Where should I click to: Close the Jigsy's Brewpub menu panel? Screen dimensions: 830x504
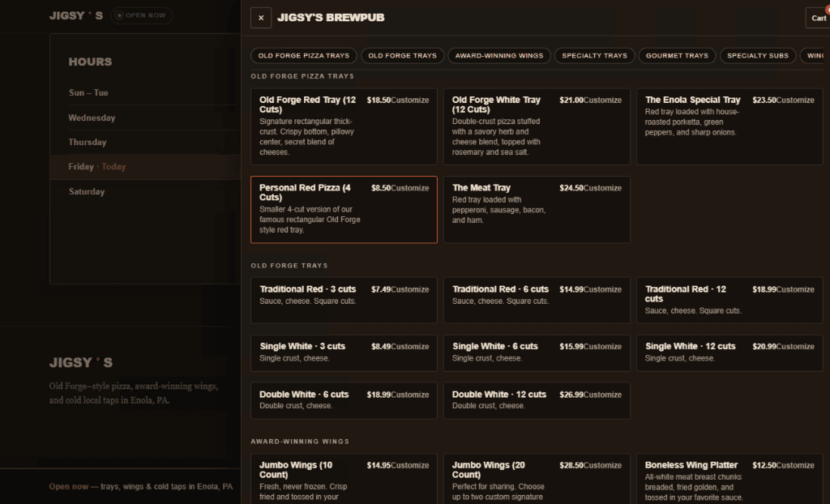click(261, 18)
